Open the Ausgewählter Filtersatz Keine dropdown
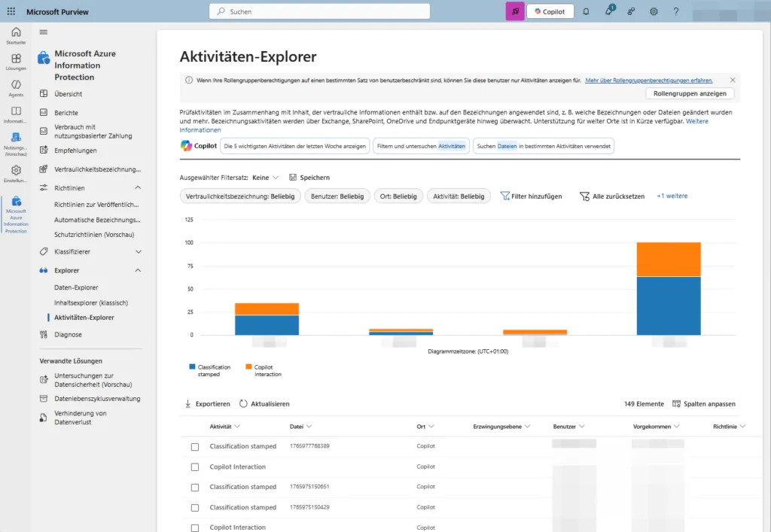Screen dimensions: 771x532 pos(267,178)
